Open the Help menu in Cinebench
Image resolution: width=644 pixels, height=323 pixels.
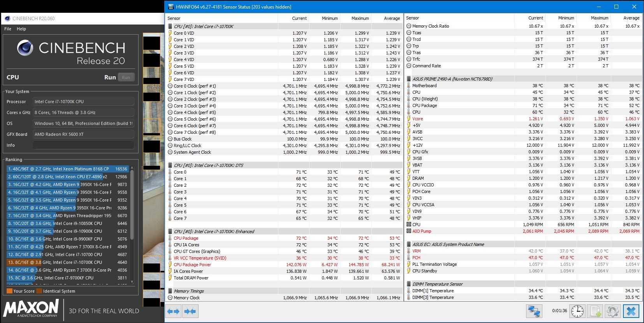coord(21,29)
